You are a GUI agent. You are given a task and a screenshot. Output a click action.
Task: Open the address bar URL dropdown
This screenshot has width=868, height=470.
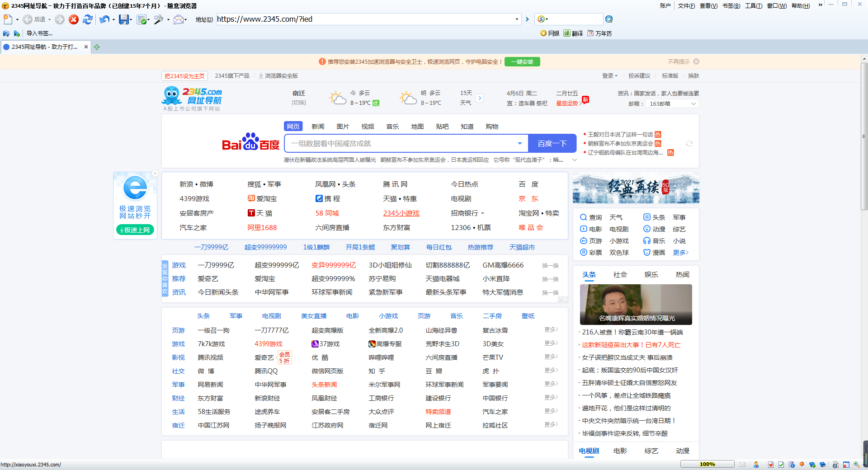pos(517,19)
